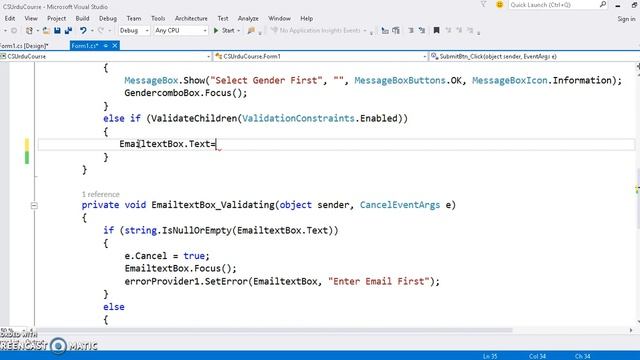This screenshot has width=640, height=360.
Task: Open the Analyze menu
Action: pyautogui.click(x=248, y=18)
